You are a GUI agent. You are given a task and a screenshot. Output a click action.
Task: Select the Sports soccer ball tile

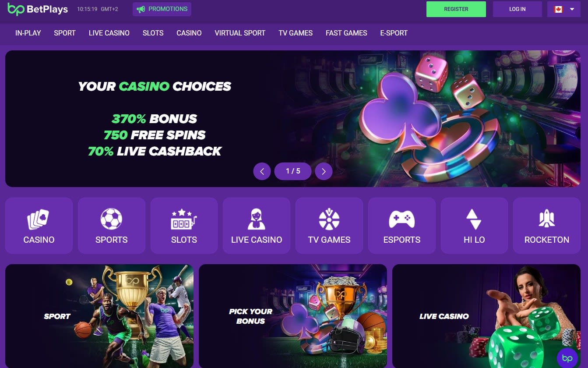click(x=112, y=226)
